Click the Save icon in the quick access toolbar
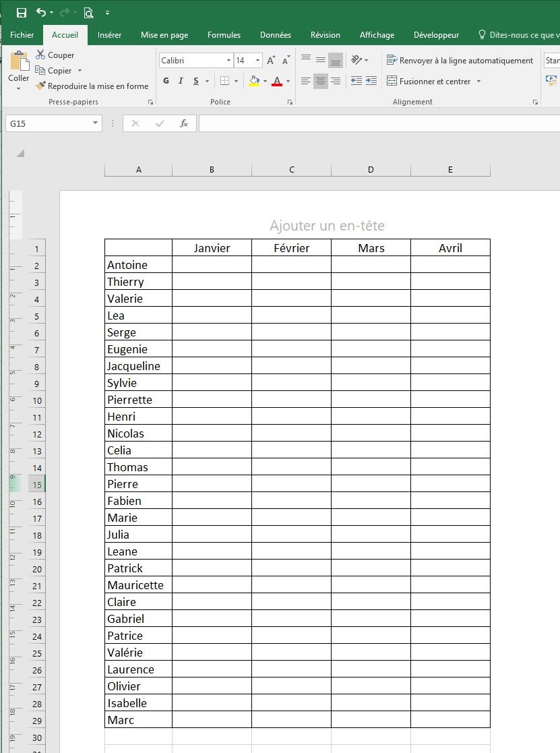 click(21, 13)
